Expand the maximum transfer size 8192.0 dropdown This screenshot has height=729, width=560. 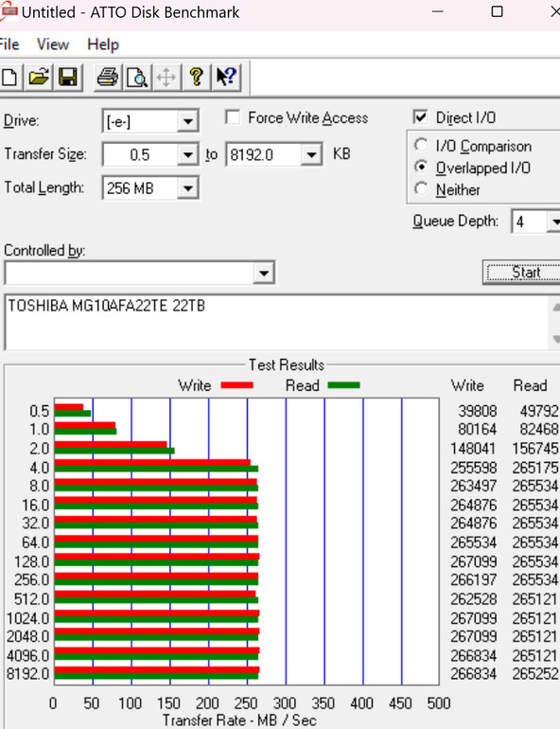[x=310, y=155]
